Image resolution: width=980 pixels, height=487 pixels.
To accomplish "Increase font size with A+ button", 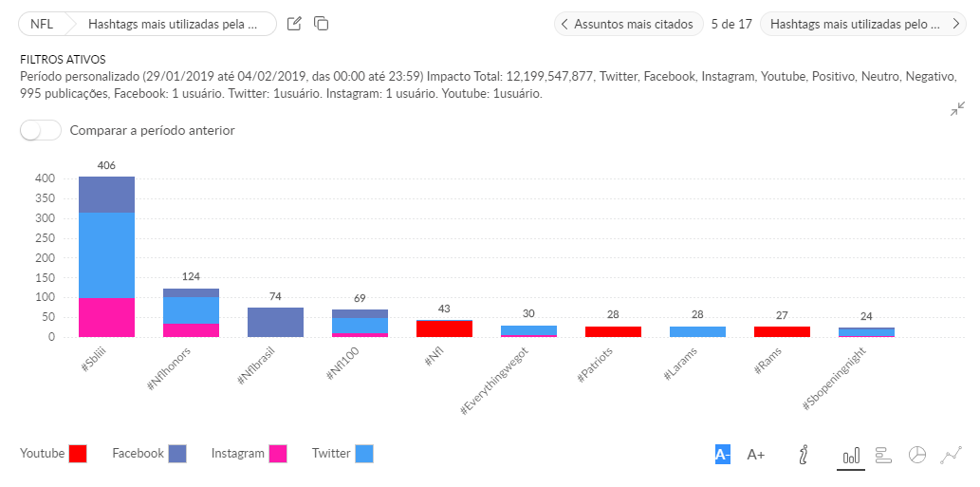I will coord(756,455).
